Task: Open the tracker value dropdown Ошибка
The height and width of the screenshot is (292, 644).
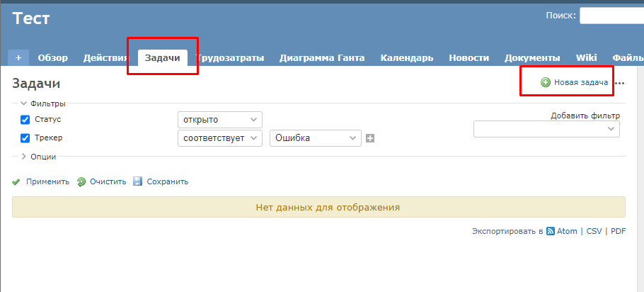Action: (x=316, y=138)
